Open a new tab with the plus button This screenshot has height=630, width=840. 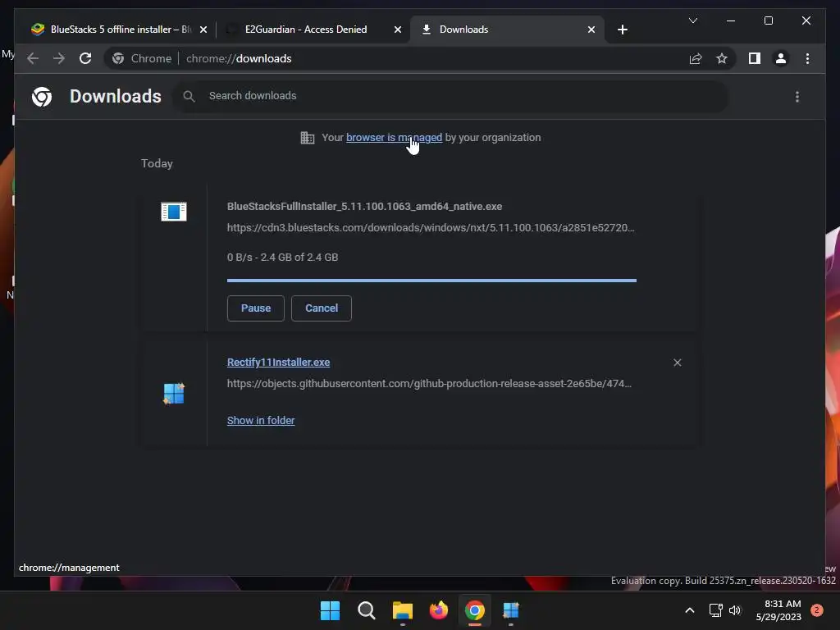pos(622,30)
